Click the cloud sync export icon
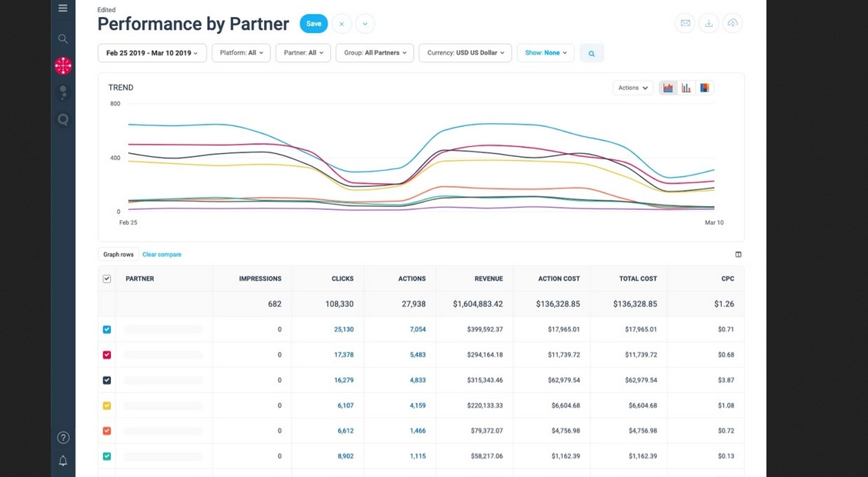The width and height of the screenshot is (868, 477). click(x=733, y=24)
